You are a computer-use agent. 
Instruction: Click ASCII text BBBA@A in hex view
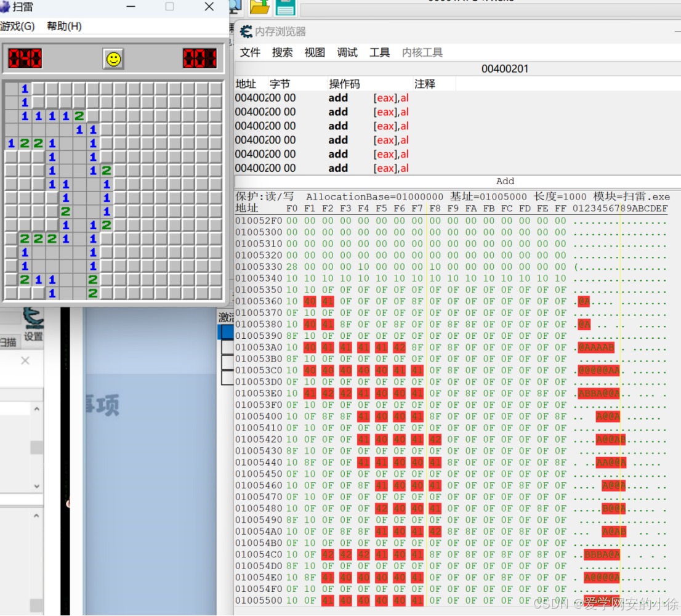coord(602,555)
